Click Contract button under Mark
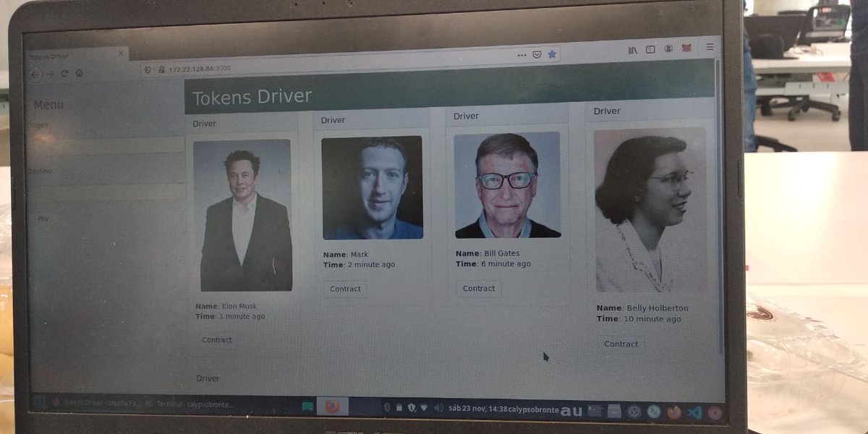Screen dimensions: 868x434 click(x=345, y=289)
